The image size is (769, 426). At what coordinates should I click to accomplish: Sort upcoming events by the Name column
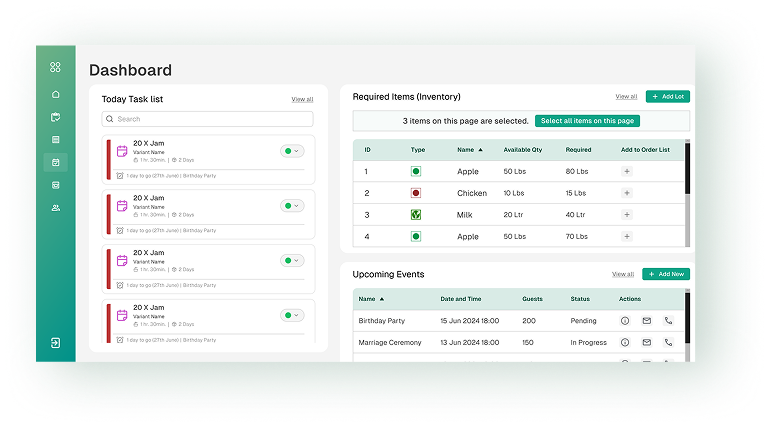pyautogui.click(x=371, y=299)
